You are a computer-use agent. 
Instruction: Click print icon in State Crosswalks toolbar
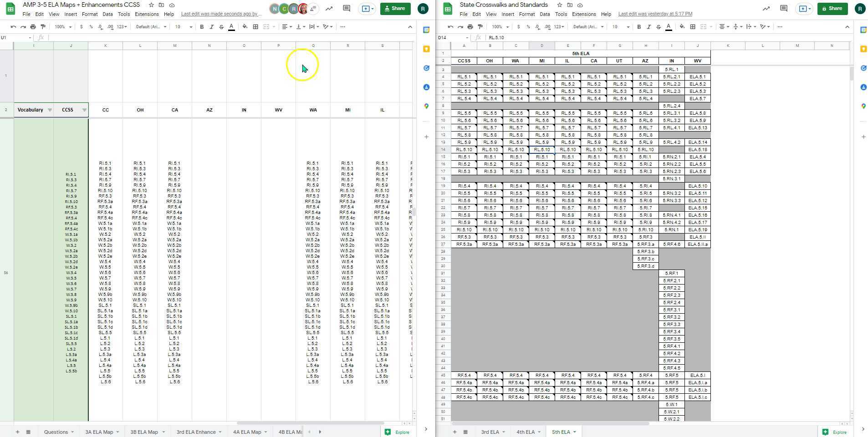tap(470, 27)
